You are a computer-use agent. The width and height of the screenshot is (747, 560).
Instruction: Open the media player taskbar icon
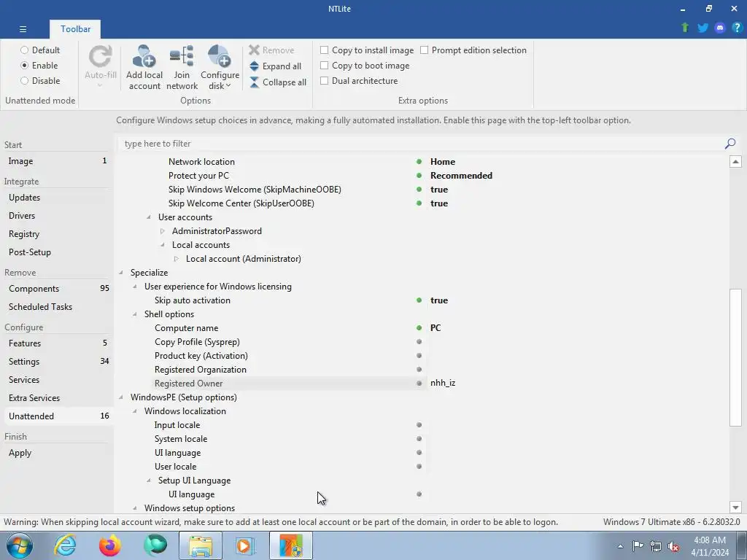point(246,545)
